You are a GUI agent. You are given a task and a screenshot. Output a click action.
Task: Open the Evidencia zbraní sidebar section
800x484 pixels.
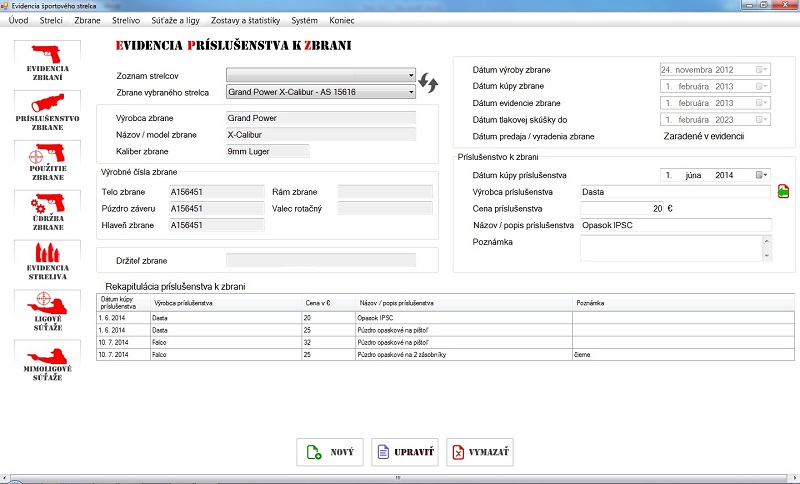pyautogui.click(x=47, y=62)
